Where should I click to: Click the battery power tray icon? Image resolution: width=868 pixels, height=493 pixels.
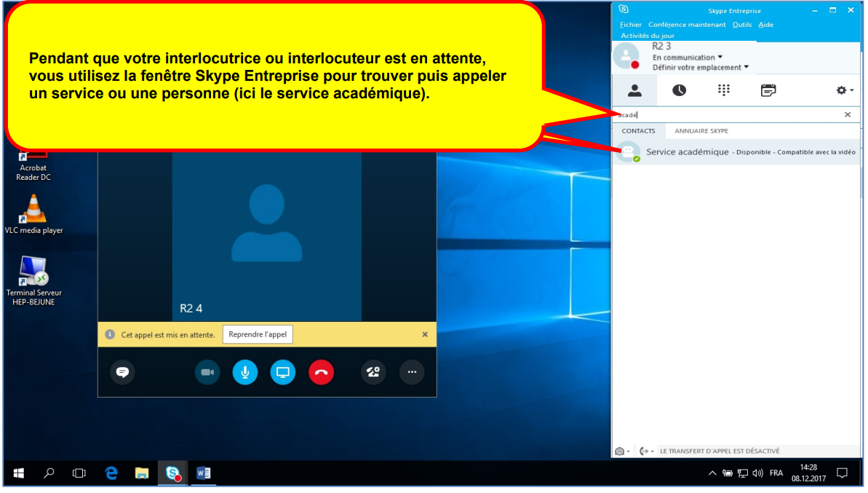coord(728,473)
